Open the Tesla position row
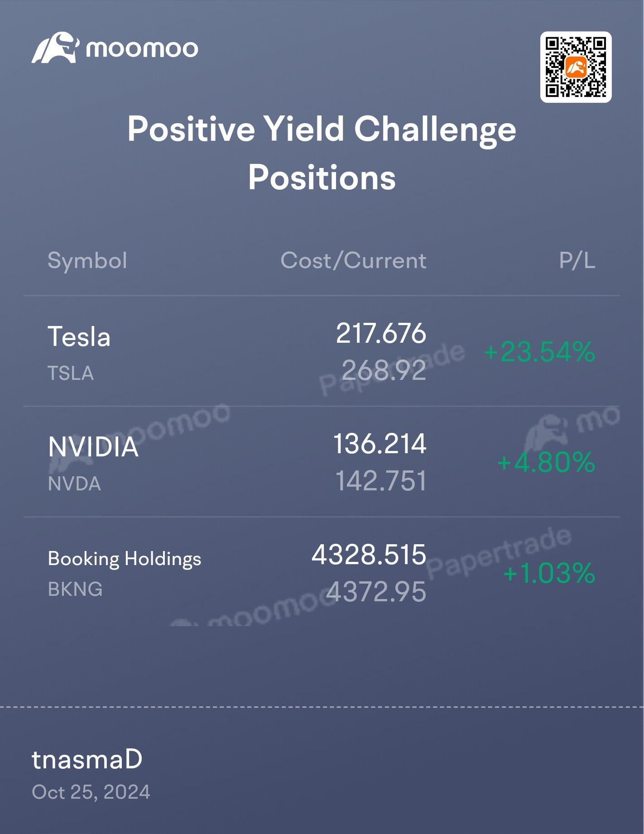Image resolution: width=644 pixels, height=834 pixels. pos(322,351)
